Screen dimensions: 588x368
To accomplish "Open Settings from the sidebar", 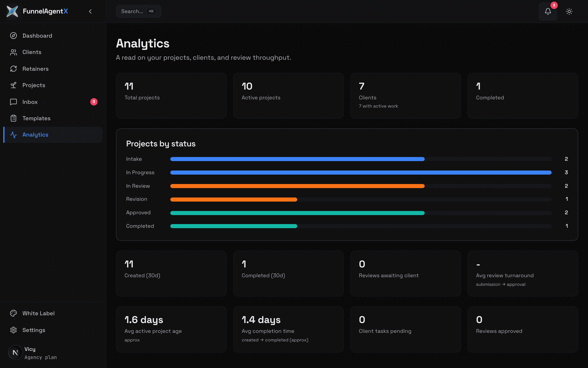I will click(53, 330).
